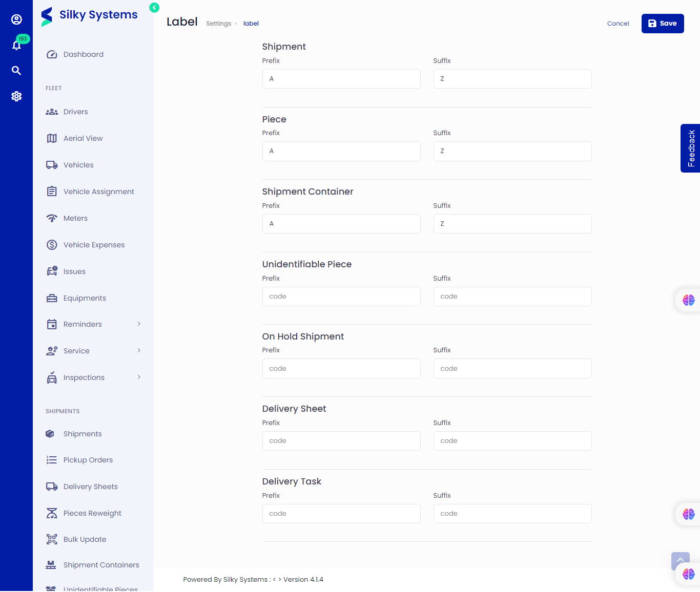Viewport: 700px width, 592px height.
Task: Click Unidentifiable Piece Suffix field
Action: pyautogui.click(x=512, y=297)
